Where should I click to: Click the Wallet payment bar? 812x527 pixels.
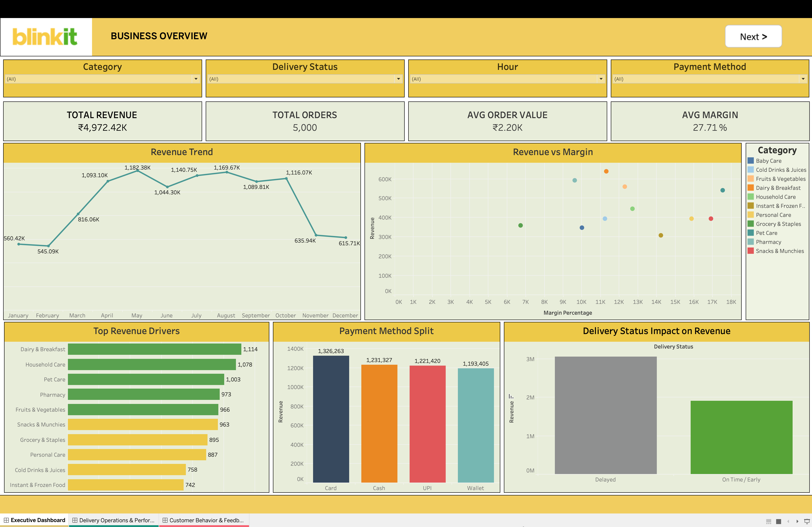[x=476, y=425]
